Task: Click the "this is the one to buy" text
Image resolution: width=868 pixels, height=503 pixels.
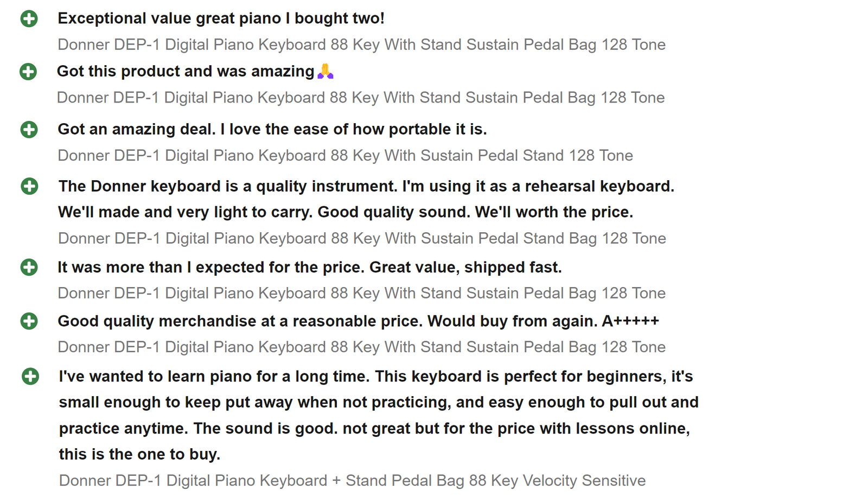Action: tap(139, 454)
